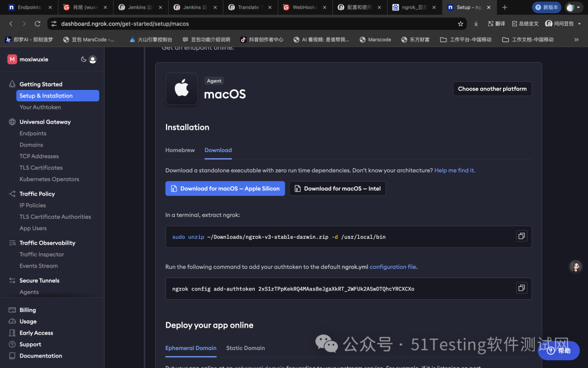Click 总结全文 toolbar button
The image size is (588, 368).
[x=525, y=23]
